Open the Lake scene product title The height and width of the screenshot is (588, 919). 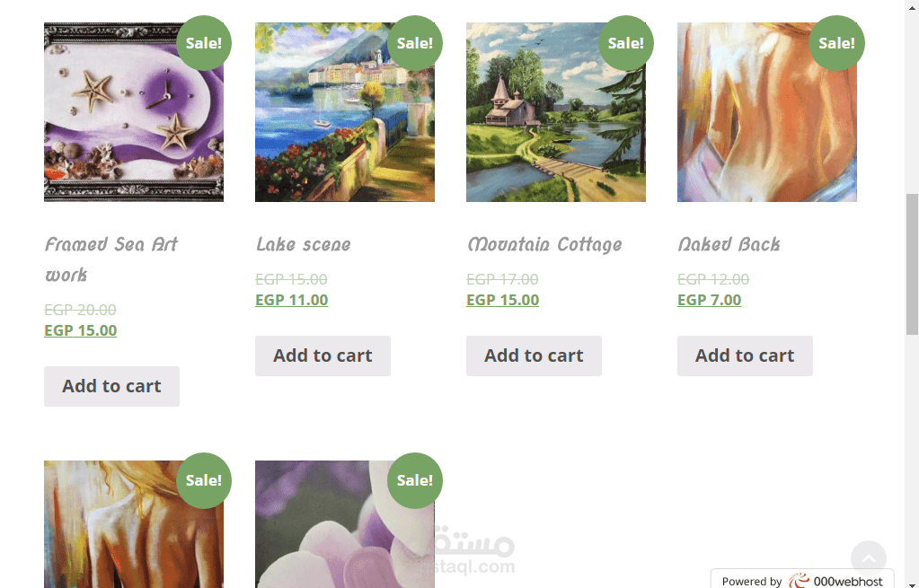click(x=303, y=244)
